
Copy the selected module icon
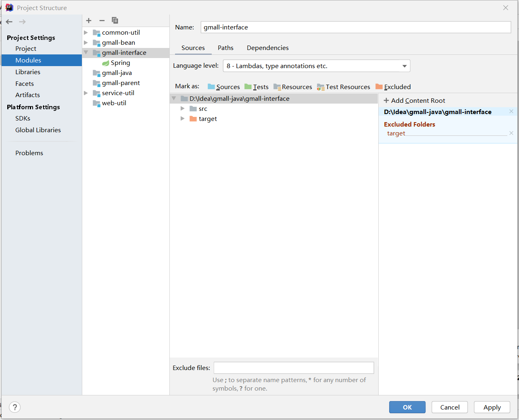click(x=115, y=21)
